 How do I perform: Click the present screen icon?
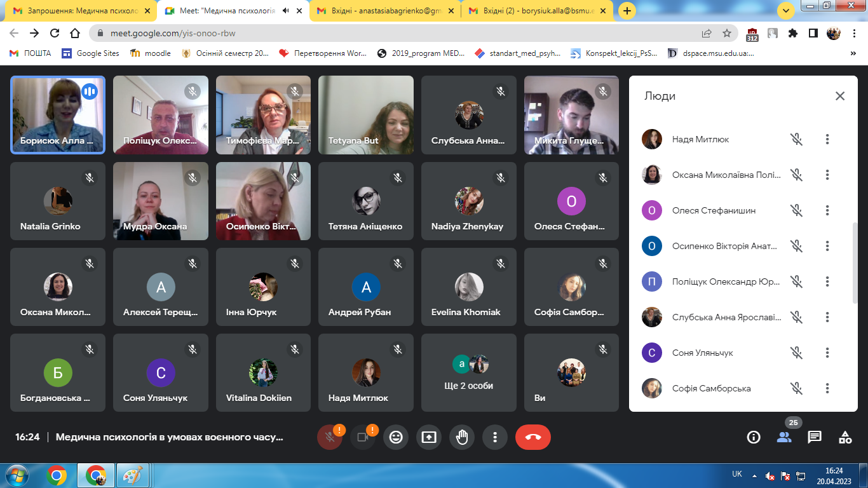pos(429,437)
